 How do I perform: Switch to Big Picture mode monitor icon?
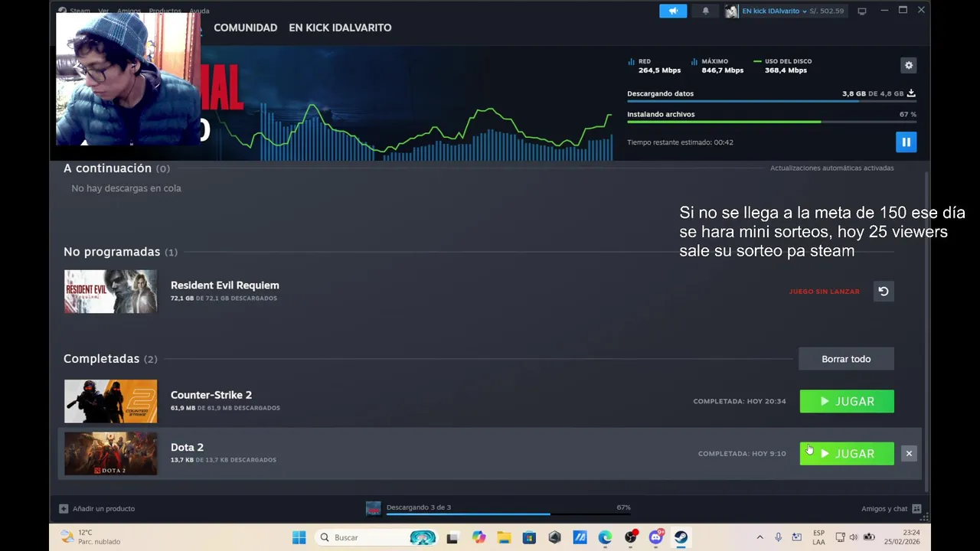point(861,11)
